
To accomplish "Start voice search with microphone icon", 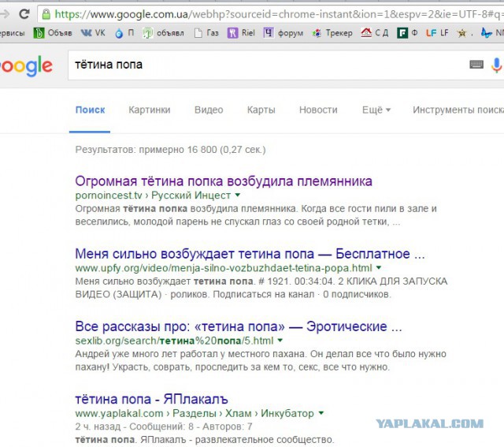I will (x=497, y=65).
